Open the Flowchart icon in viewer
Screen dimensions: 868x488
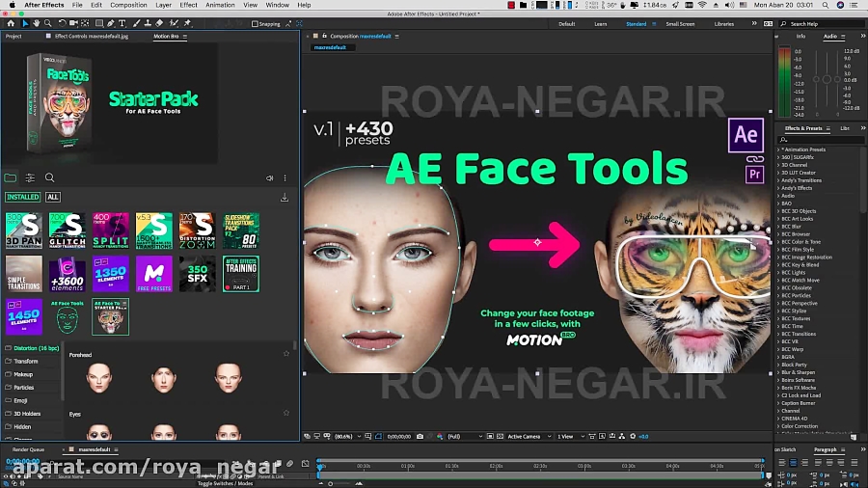pos(622,437)
